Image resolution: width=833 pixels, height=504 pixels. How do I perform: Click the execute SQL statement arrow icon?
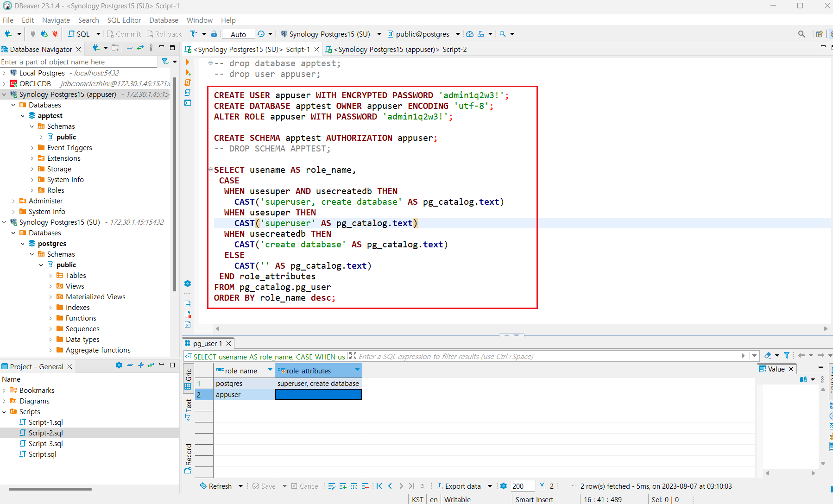[x=188, y=62]
